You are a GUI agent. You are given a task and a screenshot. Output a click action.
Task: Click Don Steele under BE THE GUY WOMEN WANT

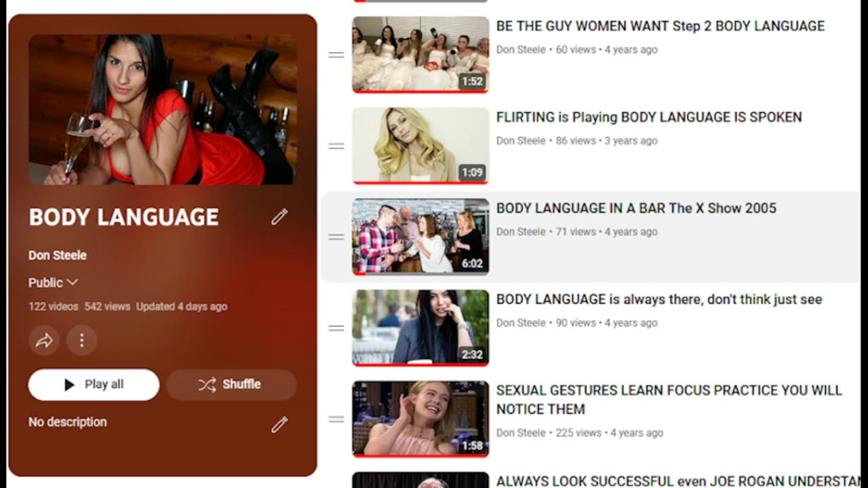coord(521,49)
